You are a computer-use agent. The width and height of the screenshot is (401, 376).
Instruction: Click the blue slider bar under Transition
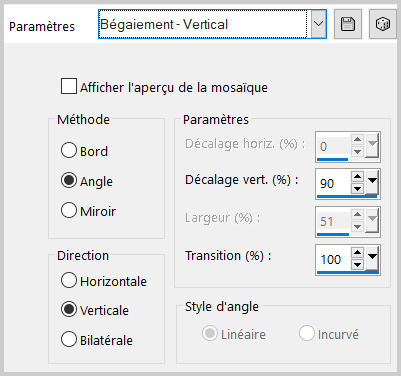point(348,273)
